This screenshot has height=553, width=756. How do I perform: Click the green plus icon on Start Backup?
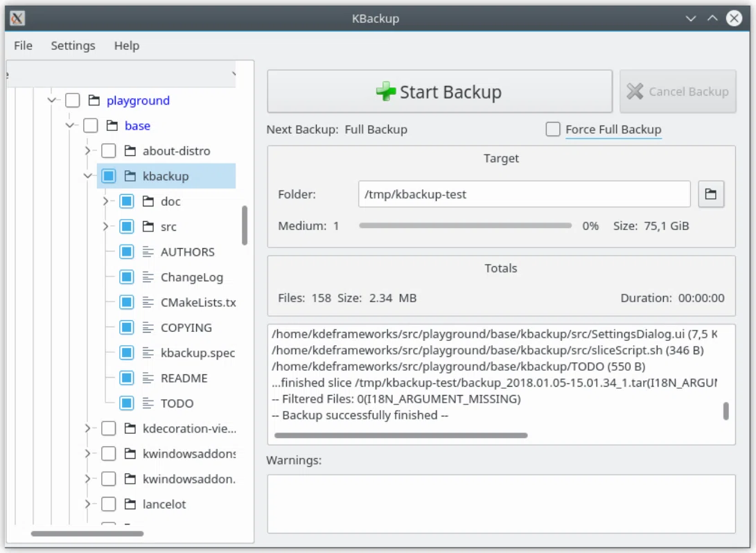tap(386, 91)
